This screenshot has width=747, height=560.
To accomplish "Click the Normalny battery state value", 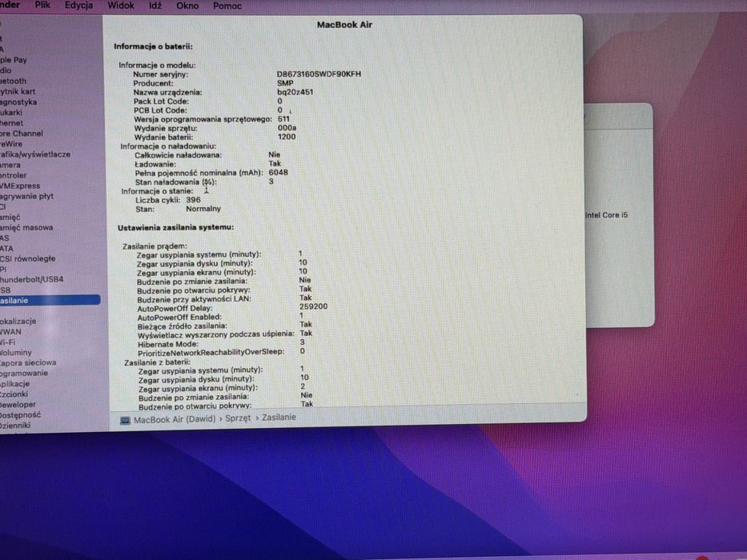I will (x=203, y=209).
